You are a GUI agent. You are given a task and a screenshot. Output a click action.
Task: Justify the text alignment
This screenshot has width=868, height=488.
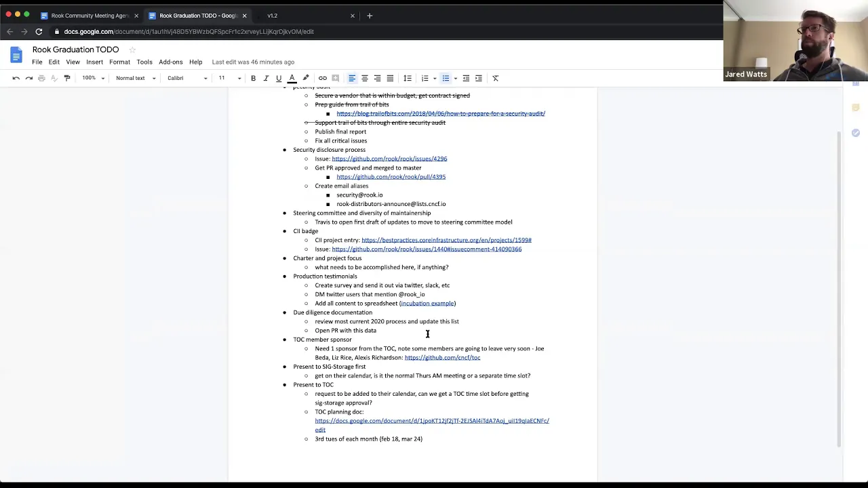tap(390, 78)
